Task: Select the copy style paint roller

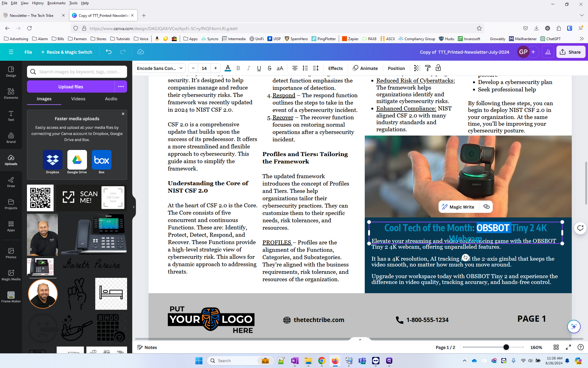Action: pos(428,68)
